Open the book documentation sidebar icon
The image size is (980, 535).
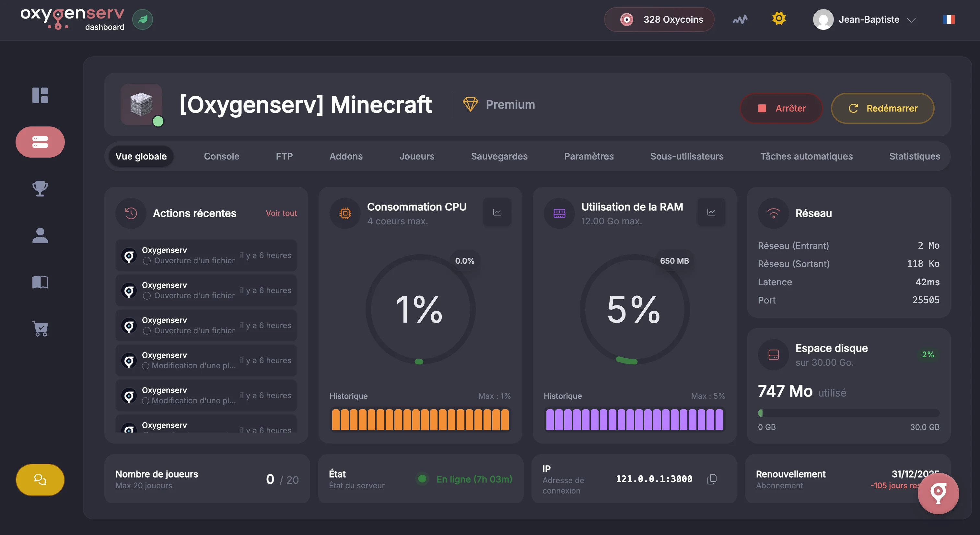click(40, 282)
